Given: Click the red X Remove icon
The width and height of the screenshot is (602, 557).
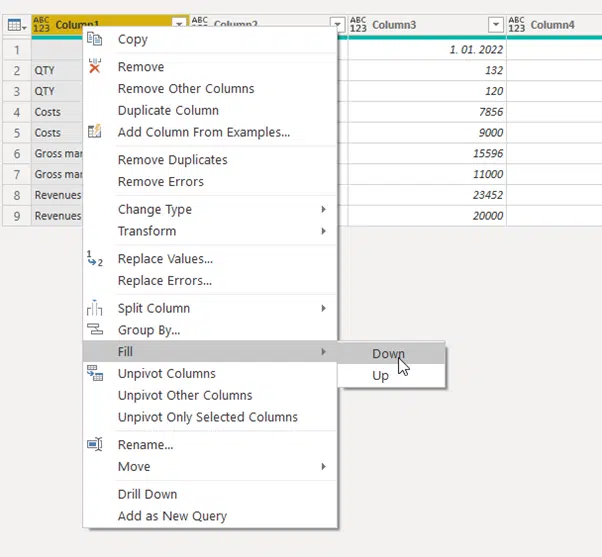Looking at the screenshot, I should coord(94,66).
